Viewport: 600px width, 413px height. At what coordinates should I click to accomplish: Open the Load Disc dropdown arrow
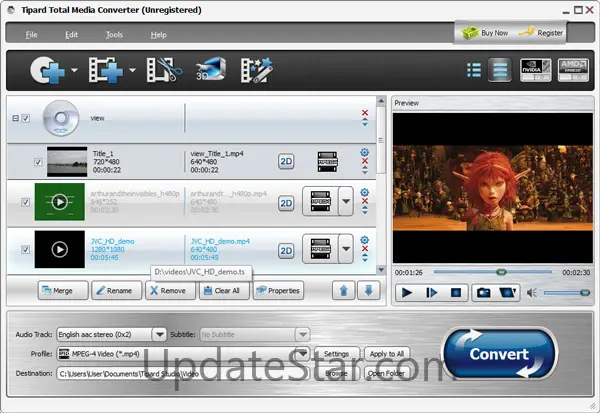(74, 70)
